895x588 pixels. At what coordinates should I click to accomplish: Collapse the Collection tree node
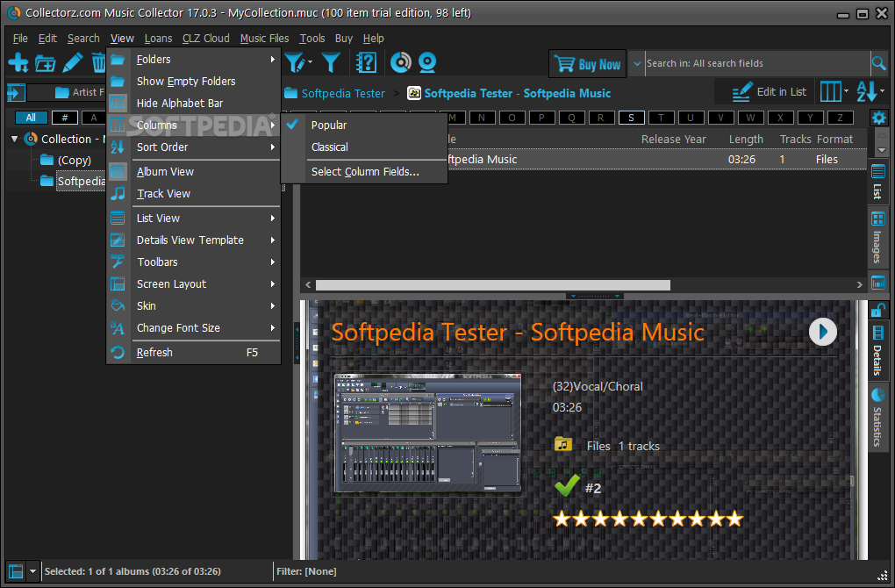coord(15,139)
